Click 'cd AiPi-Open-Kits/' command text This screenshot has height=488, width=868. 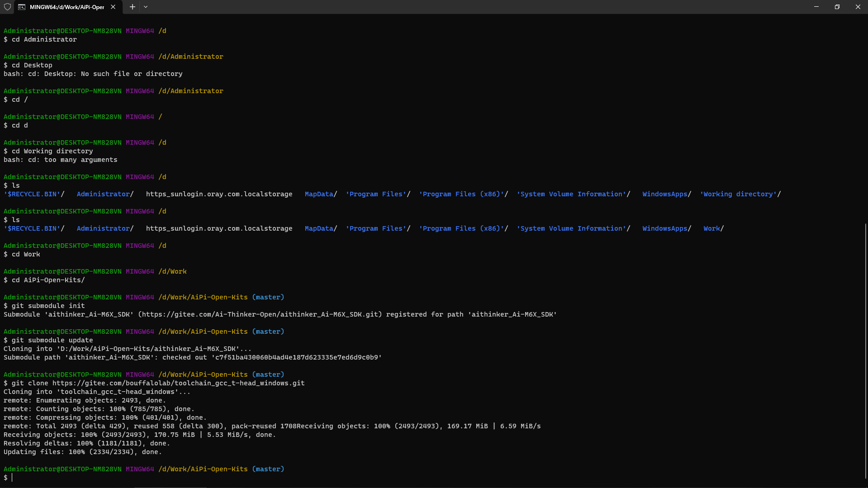[x=48, y=280]
